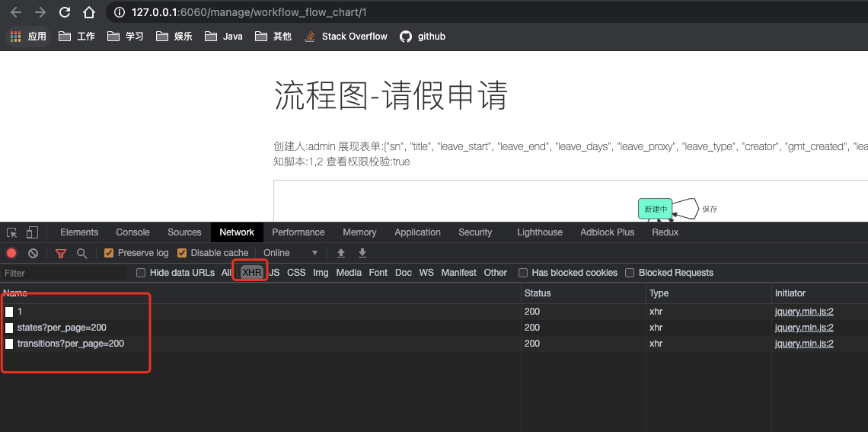
Task: Open the Stack Overflow bookmark
Action: point(346,37)
